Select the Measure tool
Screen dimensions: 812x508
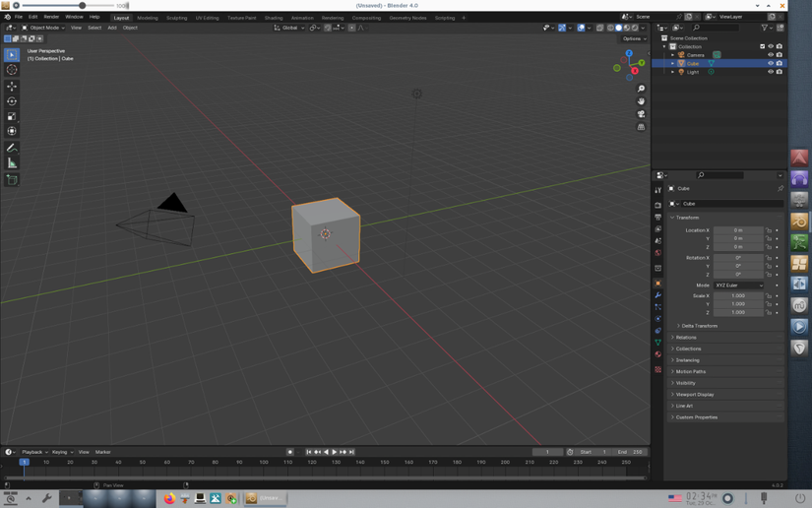coord(12,163)
